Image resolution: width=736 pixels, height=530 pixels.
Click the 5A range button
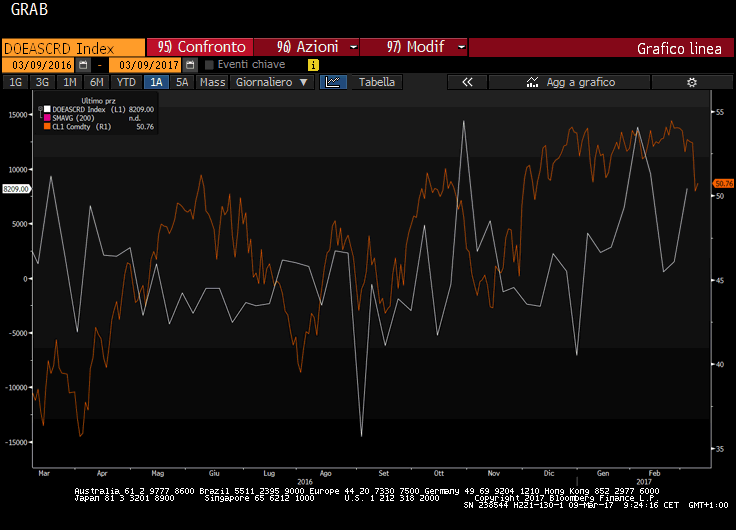182,82
